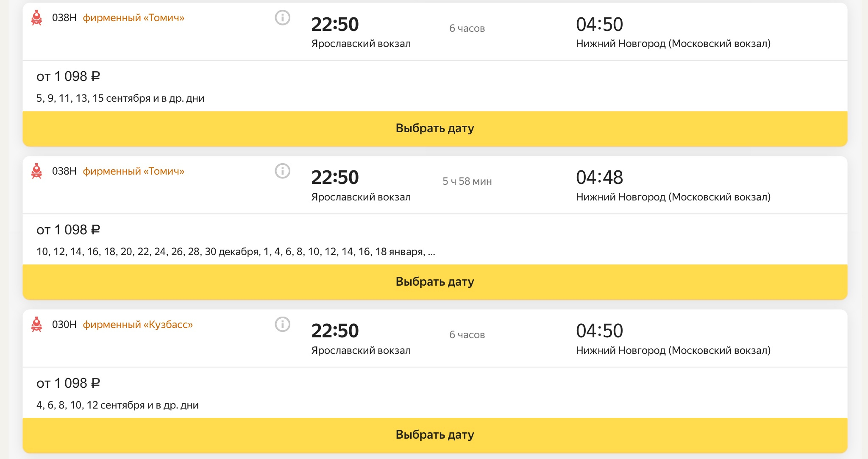Open the фирменный «Кузбасс» link
Viewport: 868px width, 459px height.
[x=137, y=325]
